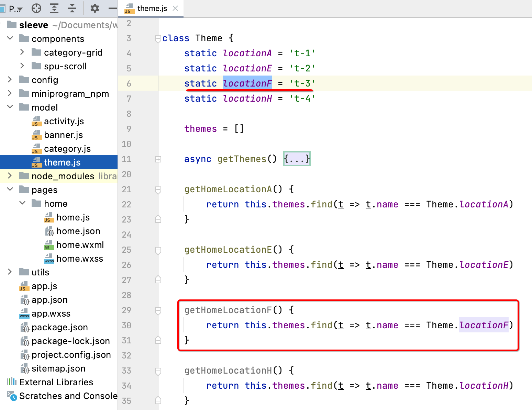Fold the Theme class using gutter arrow
Image resolution: width=532 pixels, height=410 pixels.
tap(158, 38)
